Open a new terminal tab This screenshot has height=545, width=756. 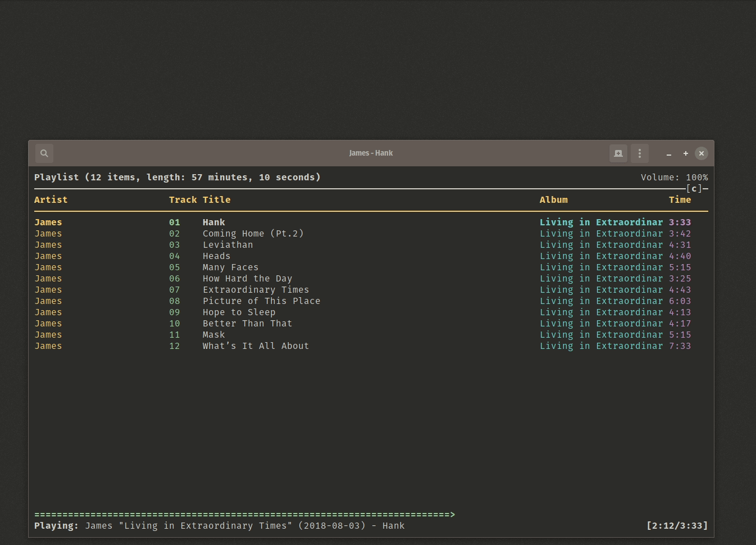point(618,153)
